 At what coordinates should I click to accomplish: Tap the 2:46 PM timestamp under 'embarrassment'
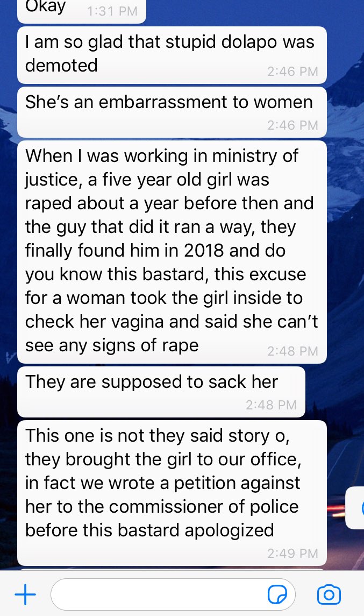[x=292, y=125]
